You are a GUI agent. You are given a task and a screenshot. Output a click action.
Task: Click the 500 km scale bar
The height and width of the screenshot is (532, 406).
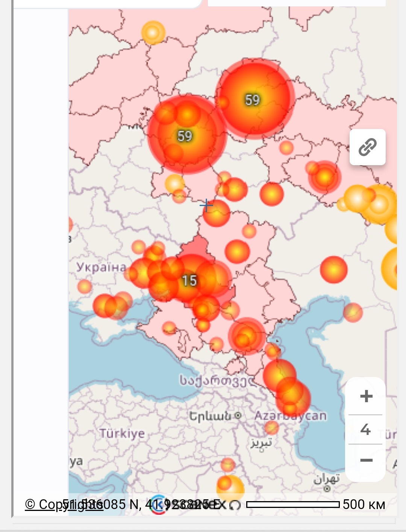pos(293,505)
